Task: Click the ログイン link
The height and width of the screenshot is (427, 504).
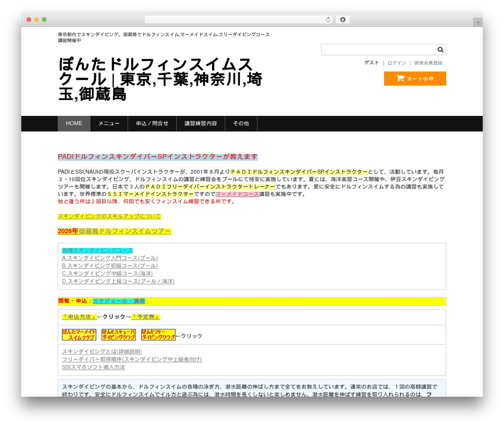Action: 397,63
